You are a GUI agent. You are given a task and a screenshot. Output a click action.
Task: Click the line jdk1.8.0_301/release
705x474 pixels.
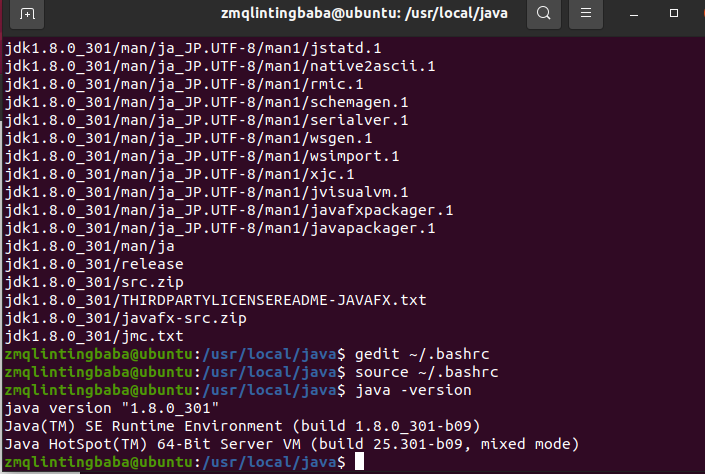coord(94,264)
